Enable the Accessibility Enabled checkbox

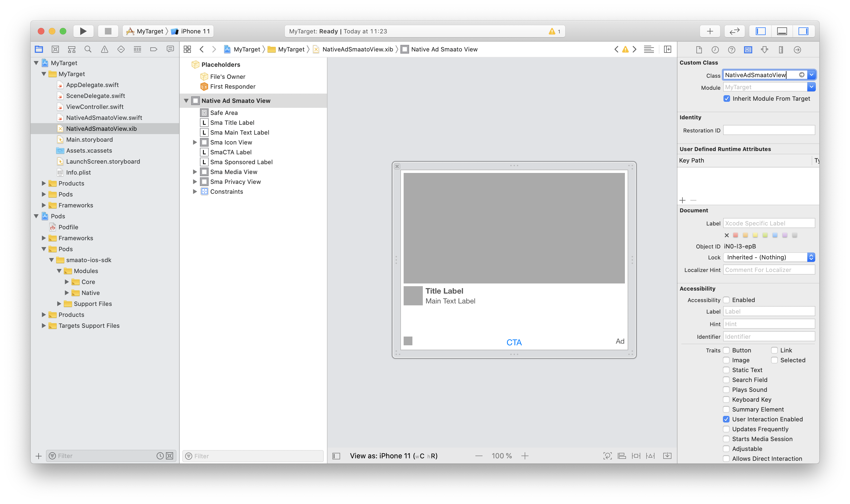[726, 300]
